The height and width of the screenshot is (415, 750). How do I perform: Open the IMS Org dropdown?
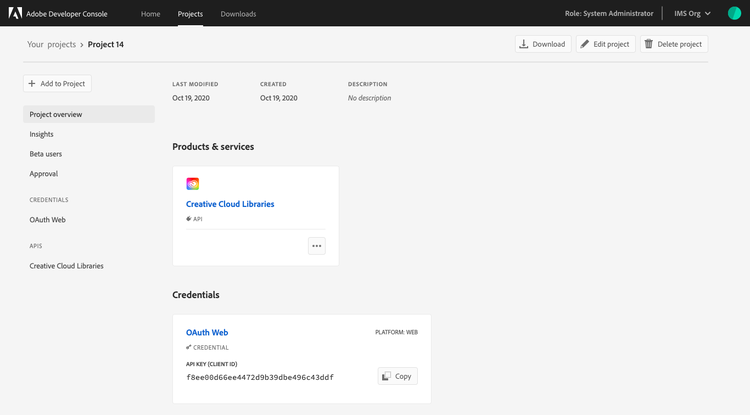click(x=692, y=13)
